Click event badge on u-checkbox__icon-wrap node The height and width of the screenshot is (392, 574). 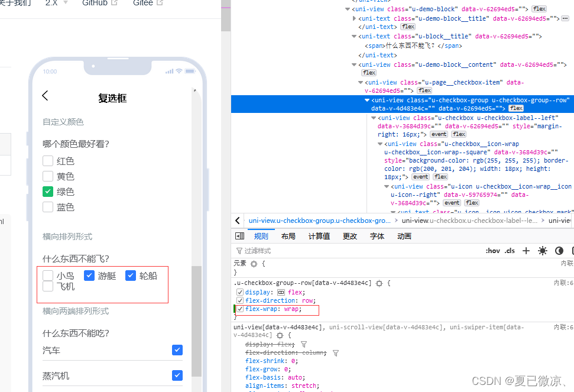pos(421,177)
